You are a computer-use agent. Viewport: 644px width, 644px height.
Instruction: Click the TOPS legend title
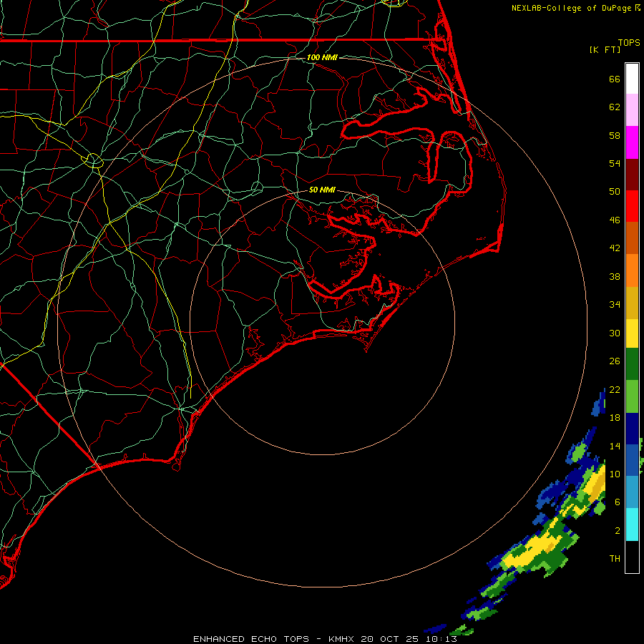click(629, 42)
